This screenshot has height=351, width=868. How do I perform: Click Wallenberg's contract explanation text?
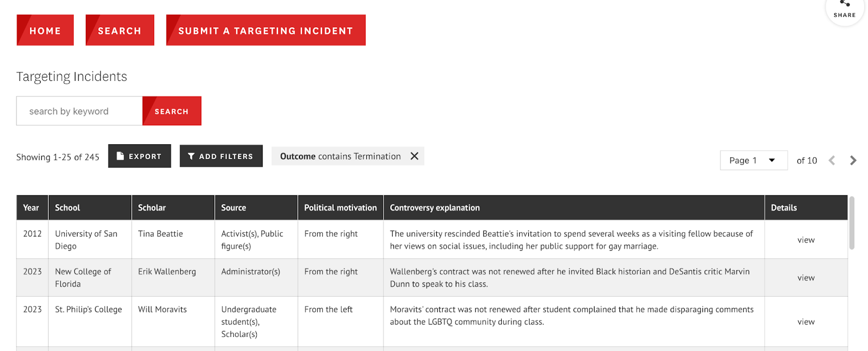(x=570, y=278)
